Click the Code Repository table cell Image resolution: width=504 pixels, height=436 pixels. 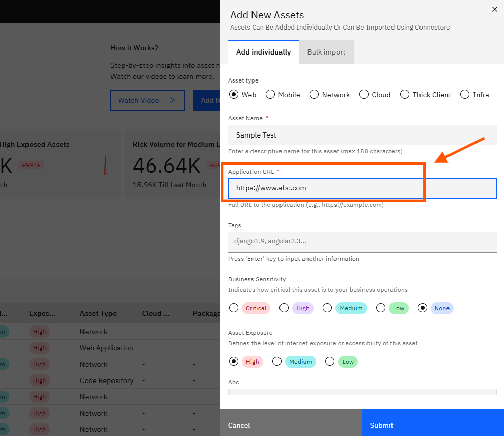point(106,380)
